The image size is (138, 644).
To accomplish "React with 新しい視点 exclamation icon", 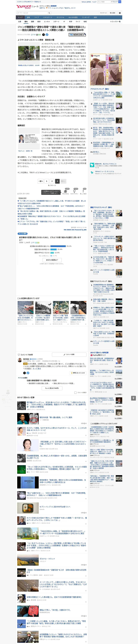I will tap(83, 191).
